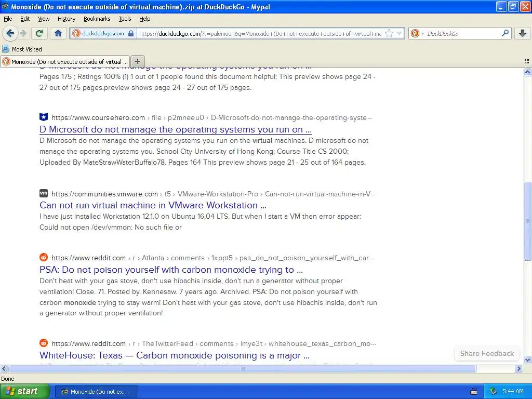Click the 5:44 AM system clock

click(x=513, y=392)
